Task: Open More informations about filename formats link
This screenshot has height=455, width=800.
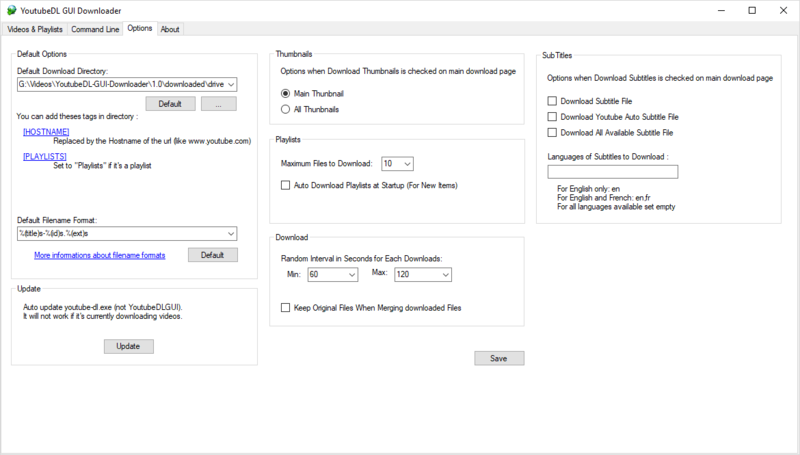Action: pos(99,255)
